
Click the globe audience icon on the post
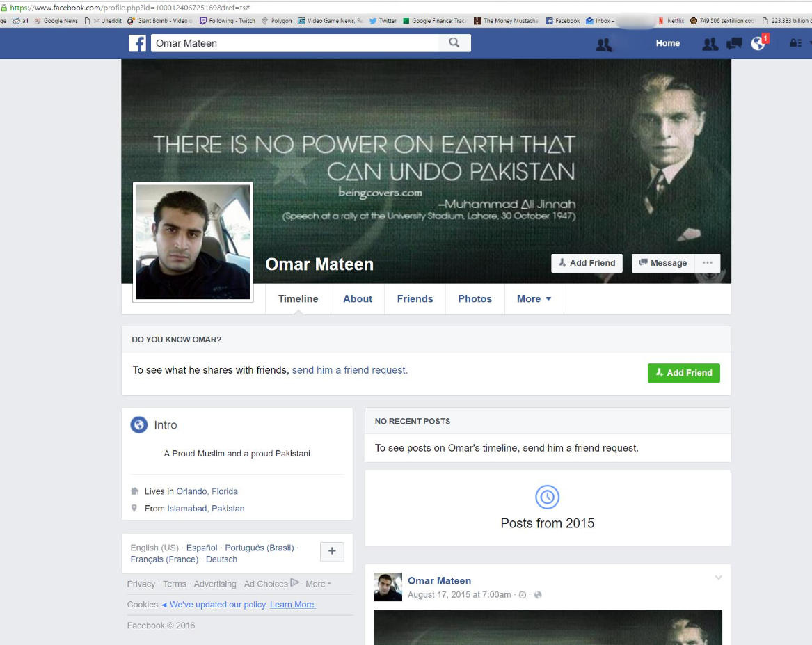coord(538,595)
